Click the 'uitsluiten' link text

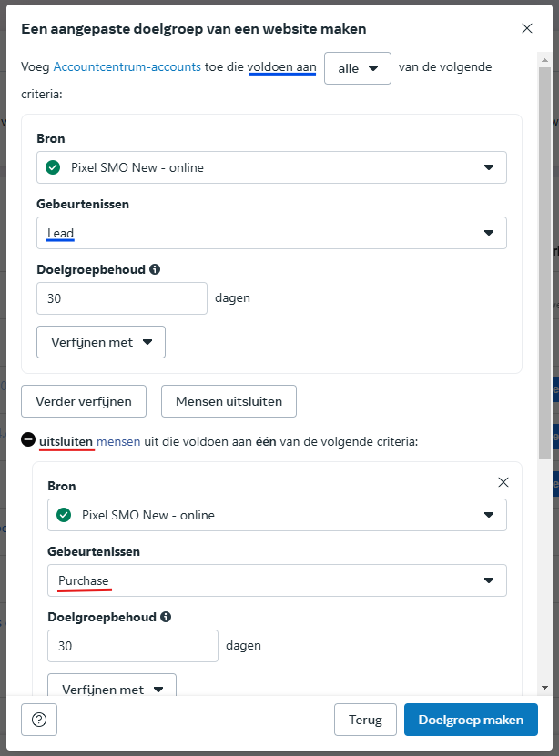coord(66,441)
